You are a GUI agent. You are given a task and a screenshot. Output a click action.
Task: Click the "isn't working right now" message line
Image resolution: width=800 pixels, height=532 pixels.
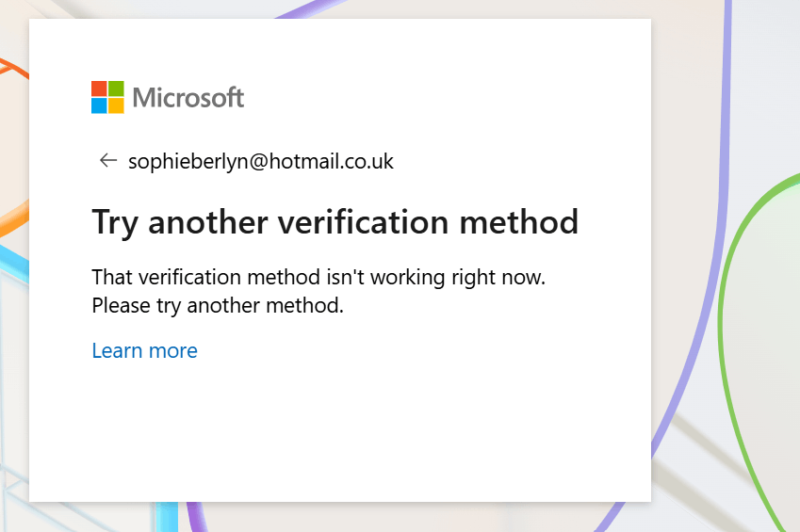coord(318,278)
